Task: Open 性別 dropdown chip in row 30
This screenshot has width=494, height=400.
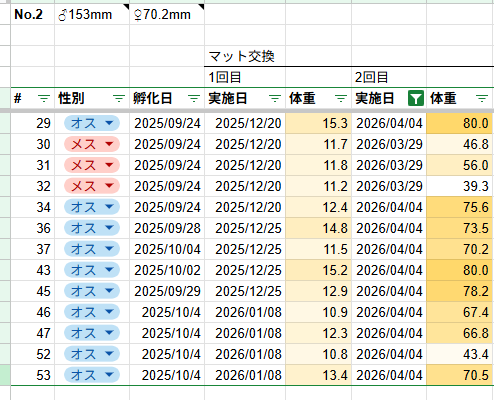Action: [92, 144]
